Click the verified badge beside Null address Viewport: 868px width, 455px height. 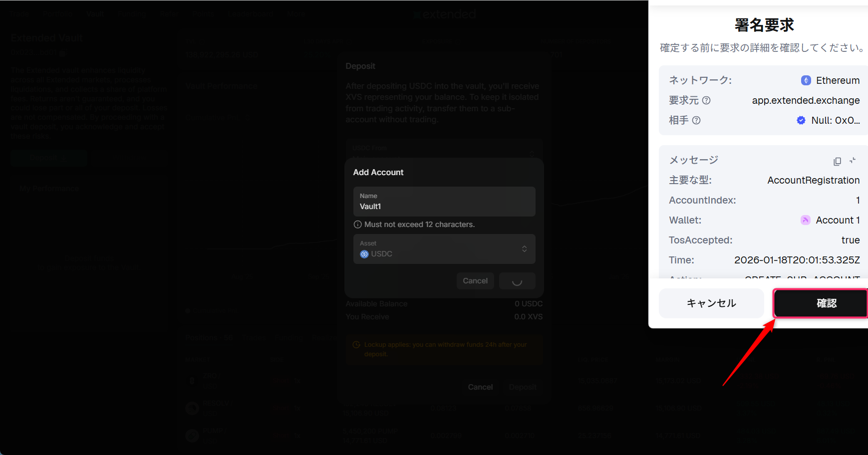tap(801, 120)
